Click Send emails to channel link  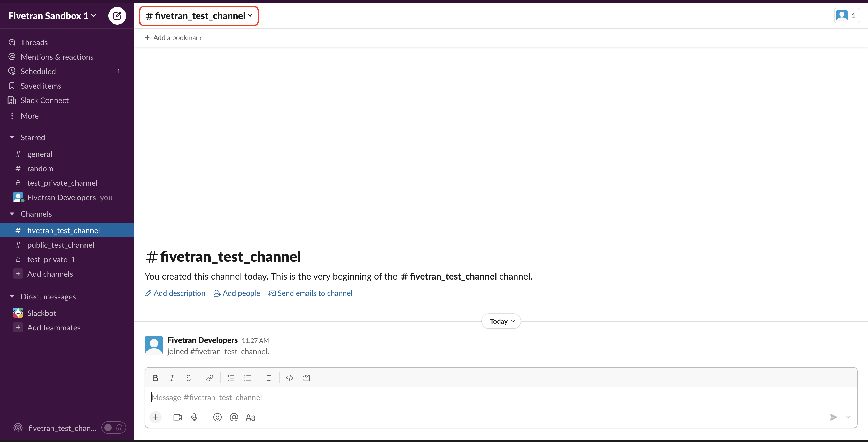coord(310,293)
